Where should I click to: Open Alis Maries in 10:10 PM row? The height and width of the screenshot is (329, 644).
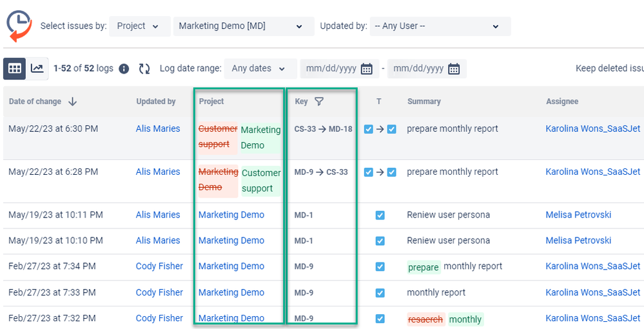(x=158, y=241)
